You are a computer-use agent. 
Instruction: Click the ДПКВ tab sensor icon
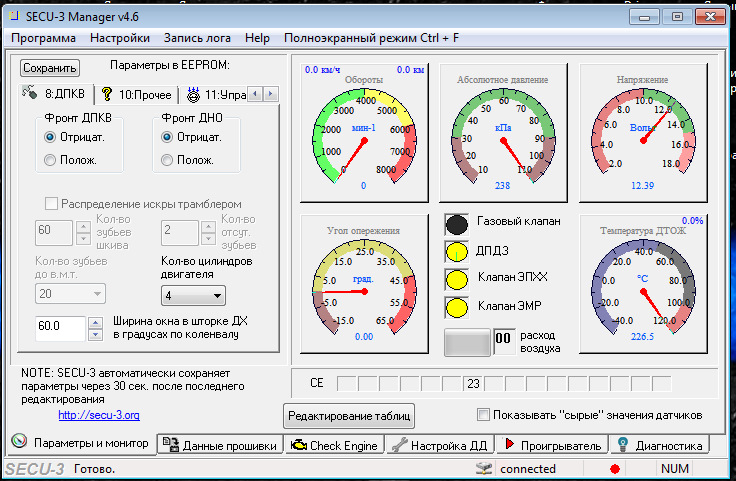click(x=30, y=92)
